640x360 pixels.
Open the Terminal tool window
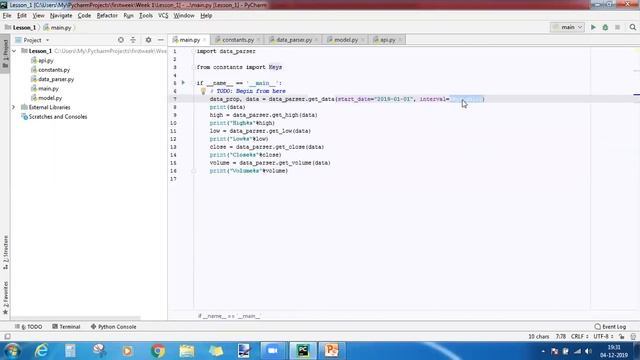click(x=66, y=327)
